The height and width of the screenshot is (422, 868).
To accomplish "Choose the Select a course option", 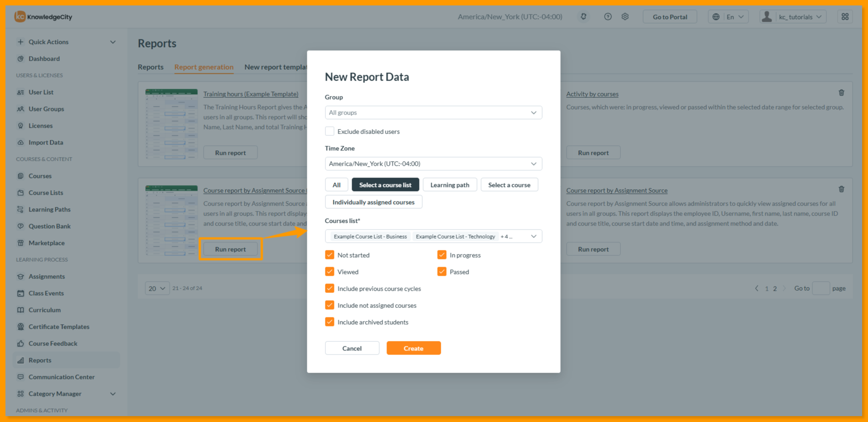I will tap(509, 185).
